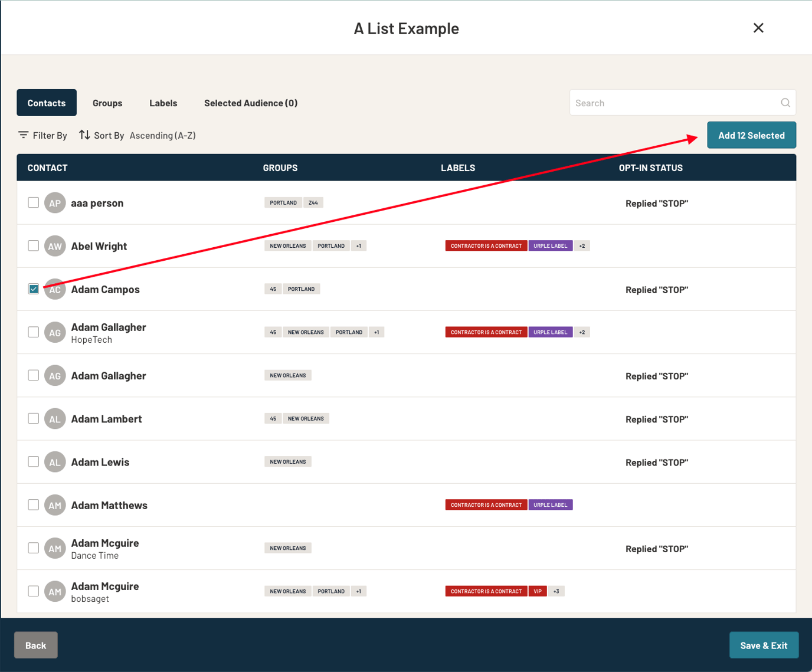Viewport: 812px width, 672px height.
Task: Open the Ascending (A-Z) sort dropdown
Action: pyautogui.click(x=162, y=135)
